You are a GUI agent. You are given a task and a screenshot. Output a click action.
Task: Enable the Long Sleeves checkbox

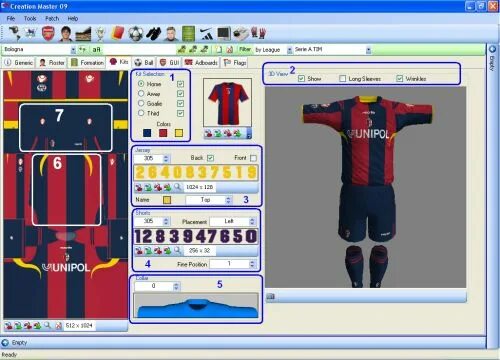coord(342,79)
